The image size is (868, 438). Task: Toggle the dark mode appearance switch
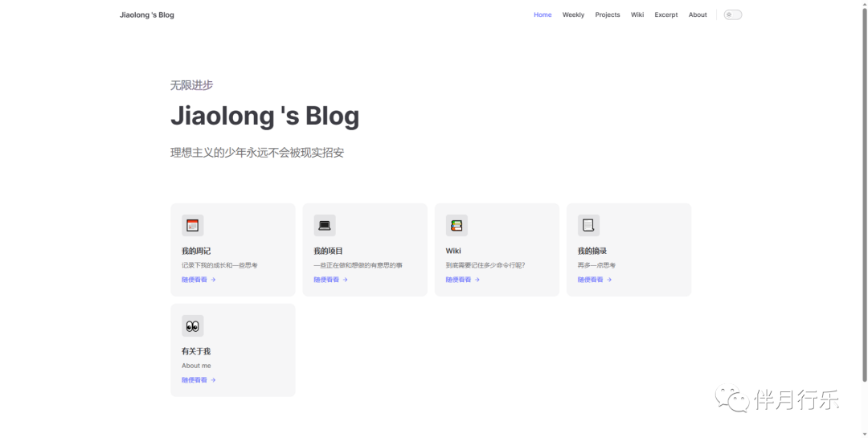(732, 15)
